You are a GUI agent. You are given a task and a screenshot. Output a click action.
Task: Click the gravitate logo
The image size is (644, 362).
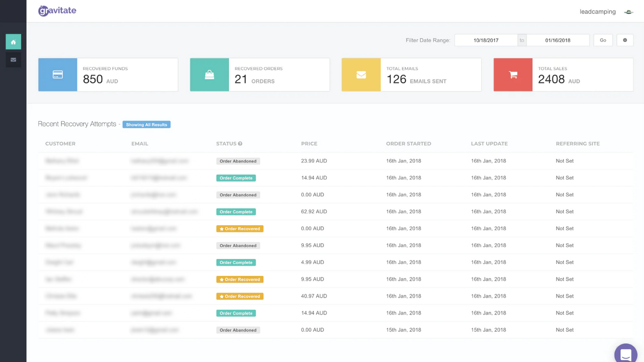[57, 11]
